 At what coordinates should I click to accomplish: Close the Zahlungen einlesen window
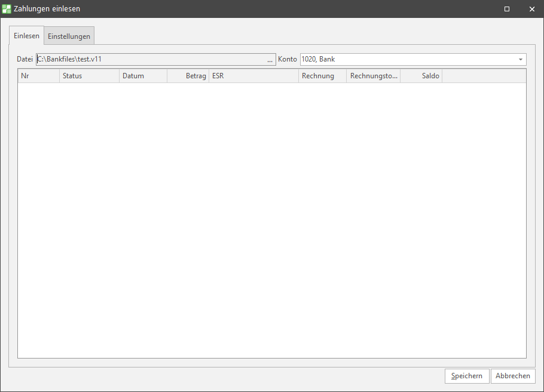pyautogui.click(x=531, y=9)
